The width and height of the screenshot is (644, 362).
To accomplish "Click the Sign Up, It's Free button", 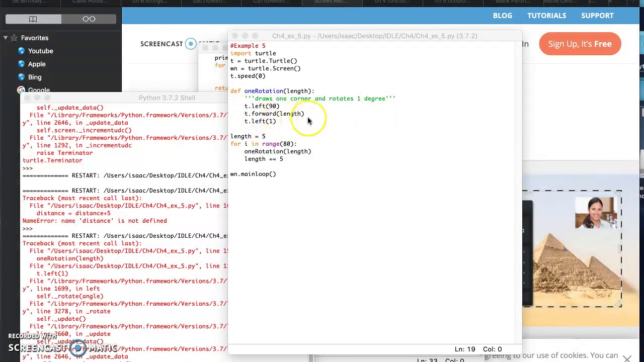I will coord(580,44).
